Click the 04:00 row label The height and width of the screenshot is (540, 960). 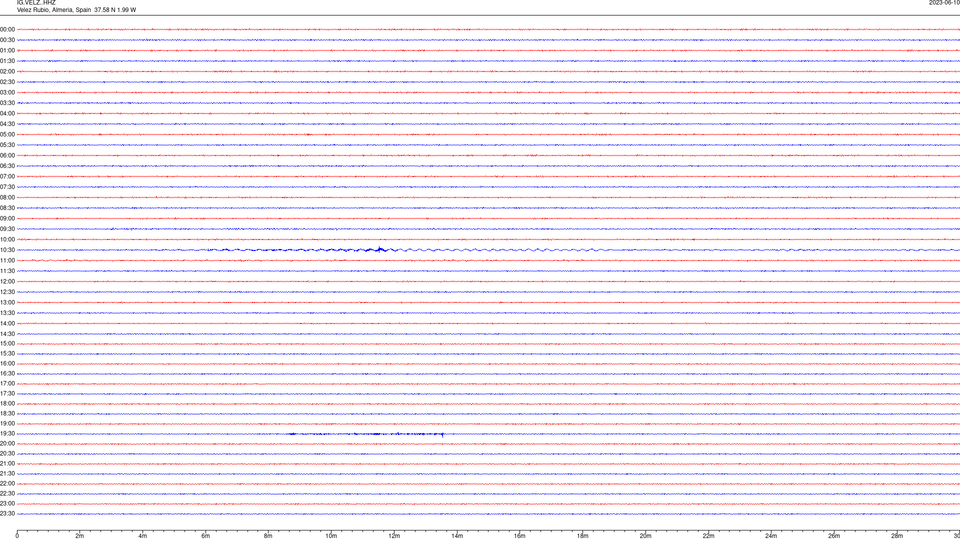click(7, 113)
